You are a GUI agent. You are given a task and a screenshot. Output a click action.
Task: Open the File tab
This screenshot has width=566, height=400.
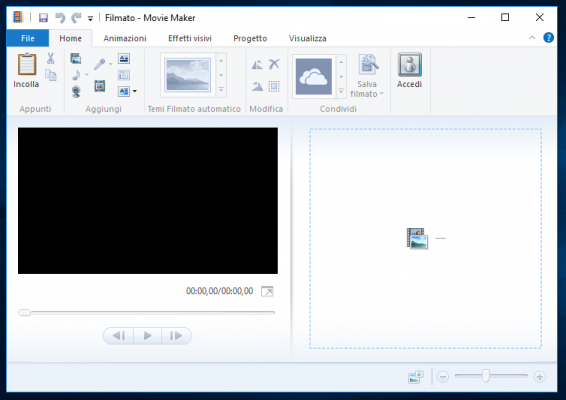tap(28, 38)
